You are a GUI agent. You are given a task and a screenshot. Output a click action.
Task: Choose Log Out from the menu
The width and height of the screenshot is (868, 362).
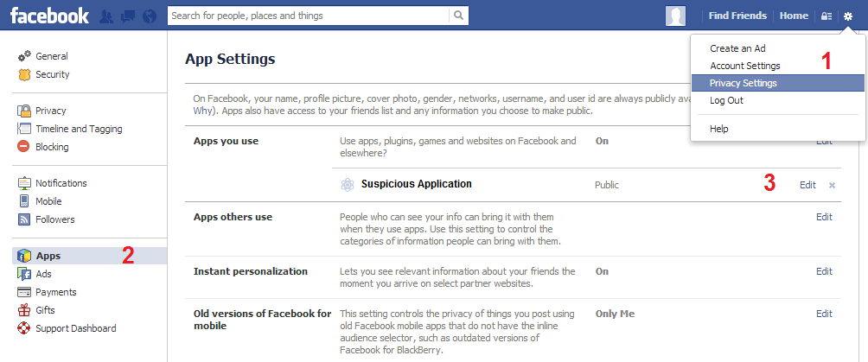(726, 101)
